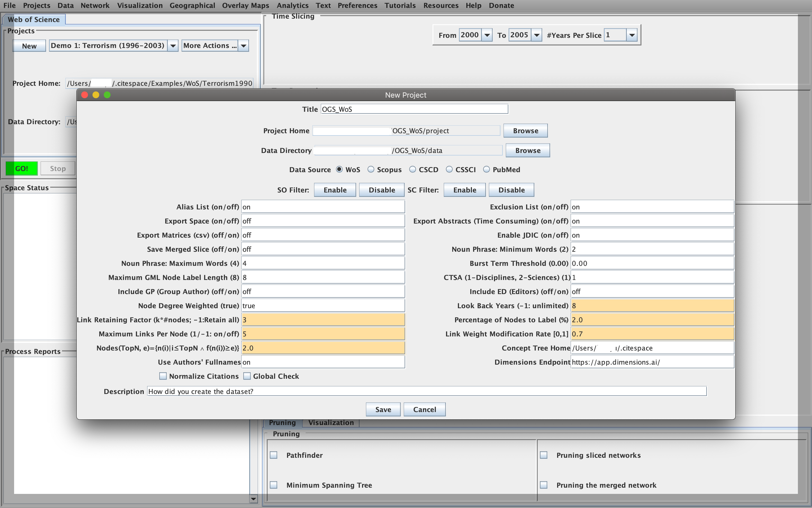Click the Title field containing OGS_WoS

pos(414,109)
